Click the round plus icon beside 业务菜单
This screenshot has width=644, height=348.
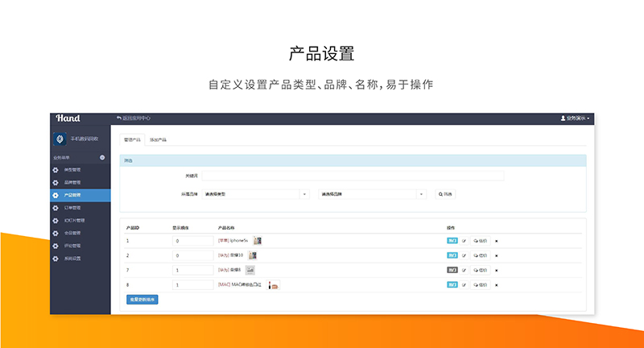pyautogui.click(x=102, y=157)
